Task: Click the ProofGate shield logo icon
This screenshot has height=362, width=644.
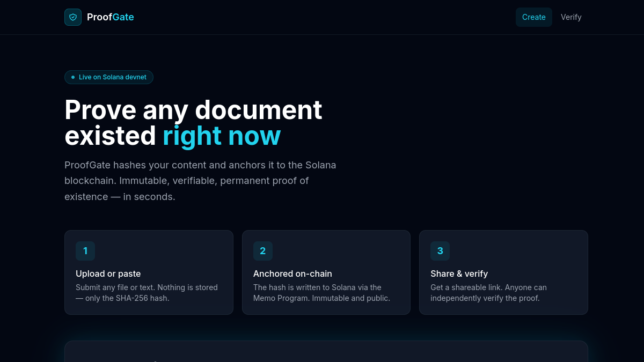Action: tap(73, 17)
